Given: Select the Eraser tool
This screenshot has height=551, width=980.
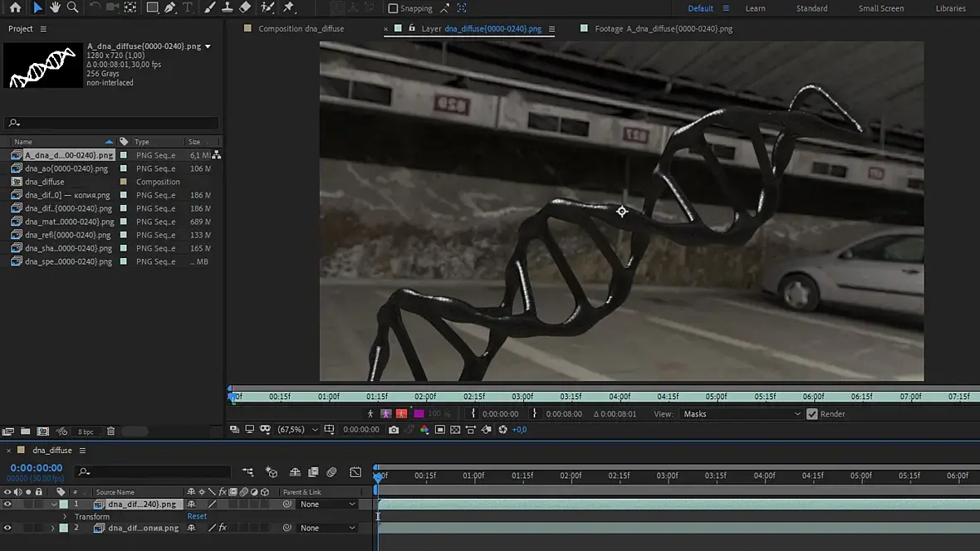Looking at the screenshot, I should [245, 7].
